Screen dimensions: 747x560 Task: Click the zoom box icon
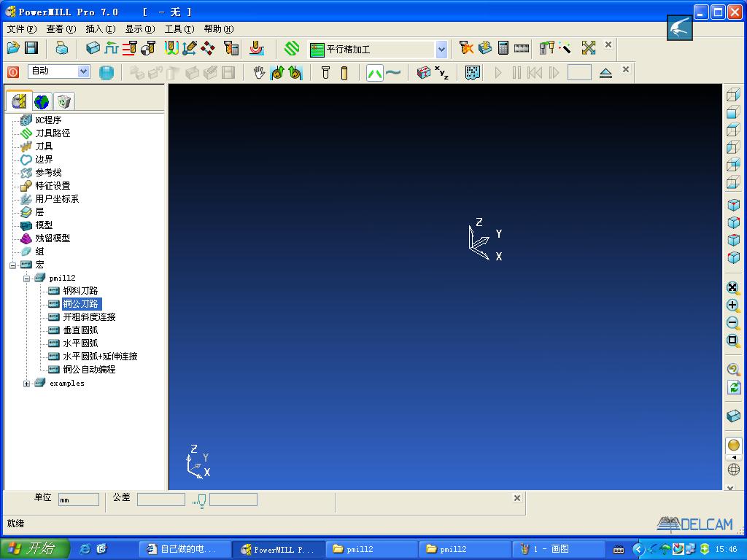click(x=733, y=341)
